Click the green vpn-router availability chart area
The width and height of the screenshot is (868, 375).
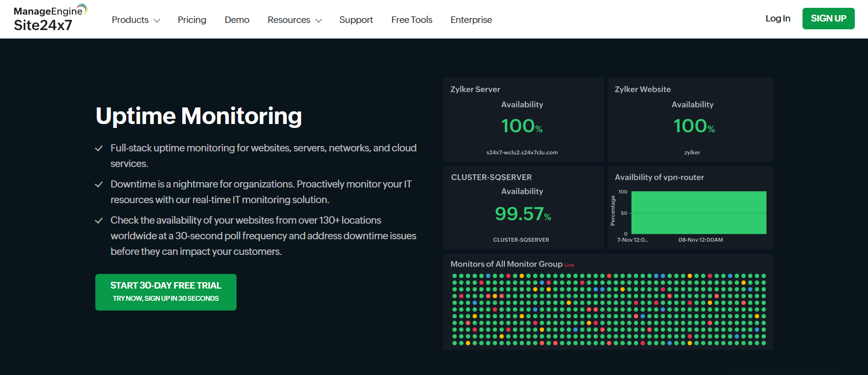pyautogui.click(x=699, y=212)
